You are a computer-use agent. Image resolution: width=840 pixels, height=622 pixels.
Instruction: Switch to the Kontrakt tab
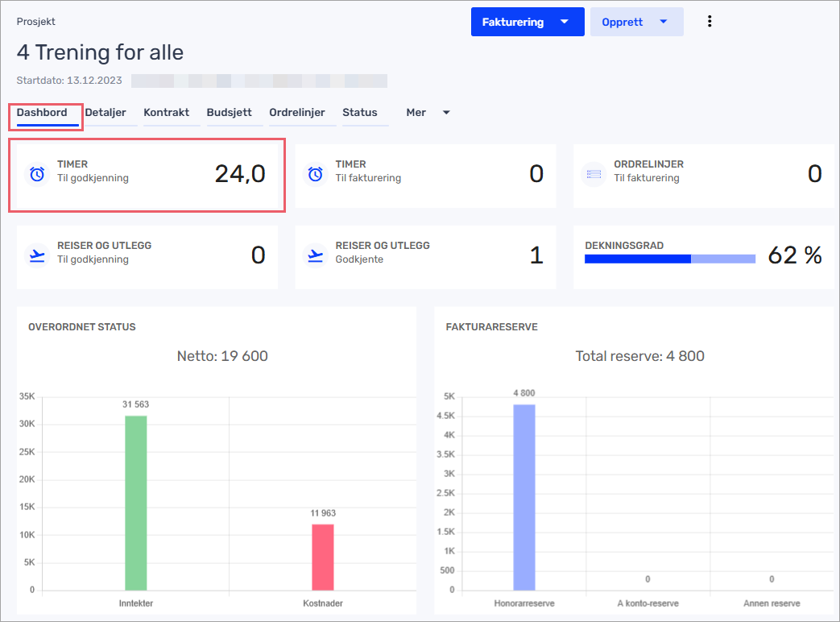coord(166,113)
